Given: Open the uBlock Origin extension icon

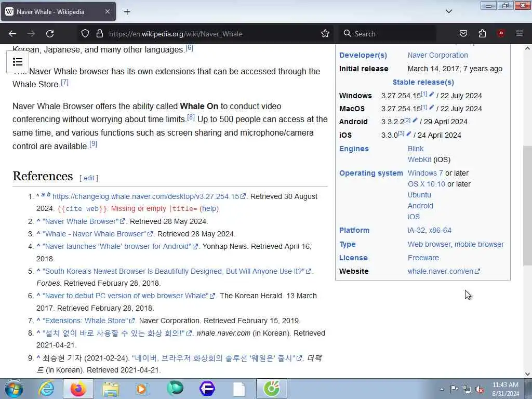Looking at the screenshot, I should tap(501, 33).
